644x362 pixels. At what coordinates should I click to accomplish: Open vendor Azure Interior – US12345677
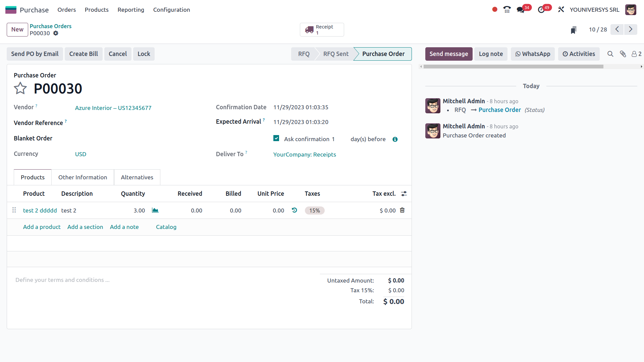click(113, 108)
